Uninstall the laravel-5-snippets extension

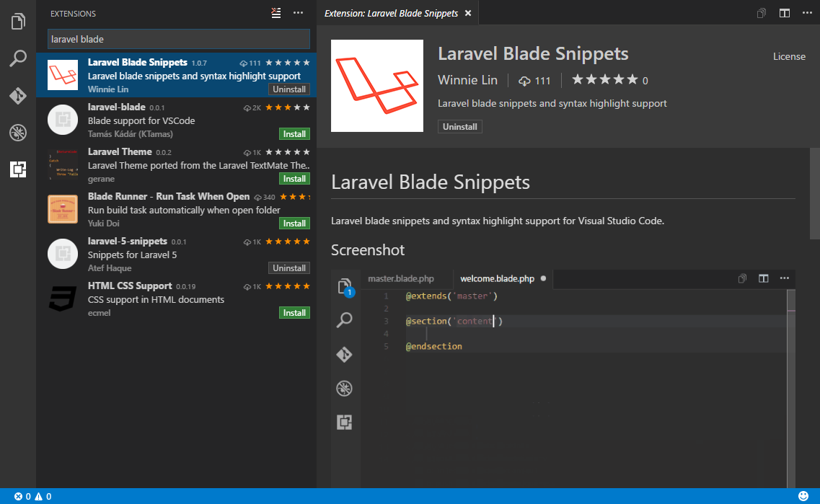[288, 268]
